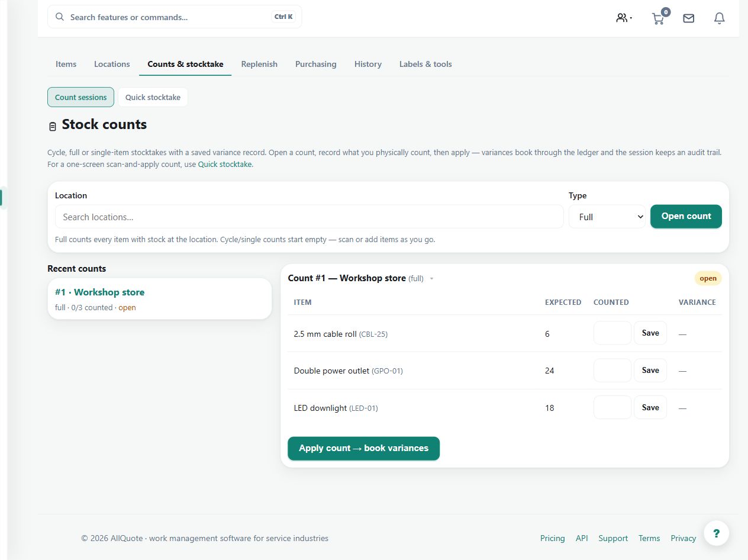Open the team users icon menu

point(624,18)
